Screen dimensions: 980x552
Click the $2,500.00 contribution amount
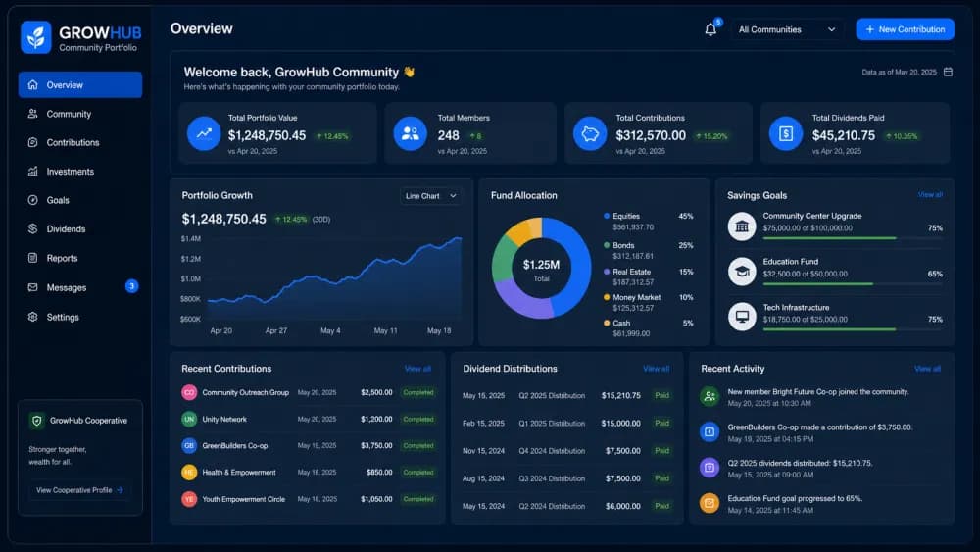point(376,392)
